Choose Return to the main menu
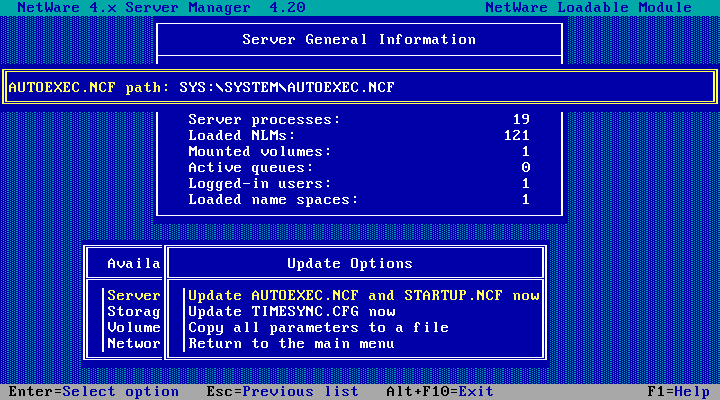The width and height of the screenshot is (720, 400). click(x=291, y=344)
